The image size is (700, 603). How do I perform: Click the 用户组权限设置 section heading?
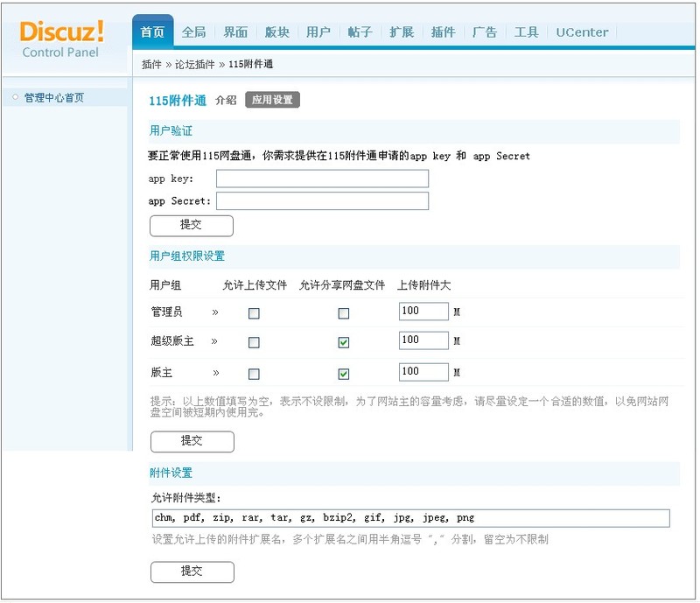187,256
